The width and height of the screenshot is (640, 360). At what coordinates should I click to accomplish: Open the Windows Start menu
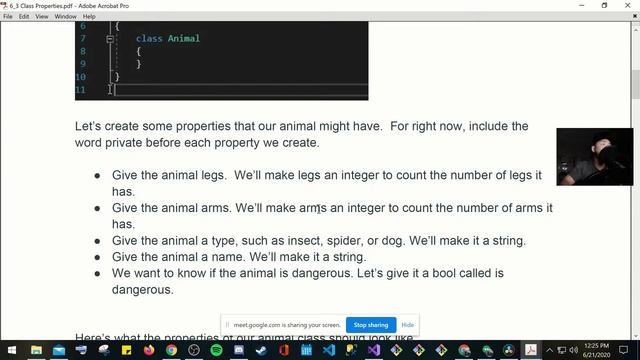(x=12, y=350)
